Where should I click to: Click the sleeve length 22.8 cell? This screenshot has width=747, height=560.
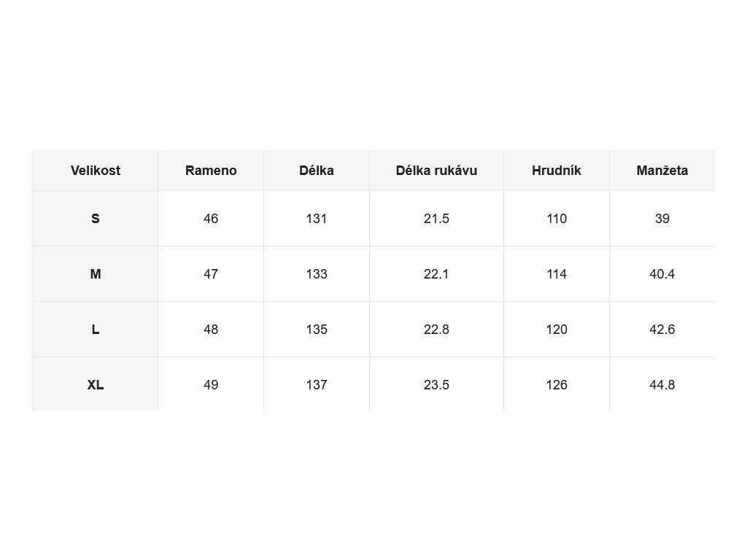[x=436, y=329]
